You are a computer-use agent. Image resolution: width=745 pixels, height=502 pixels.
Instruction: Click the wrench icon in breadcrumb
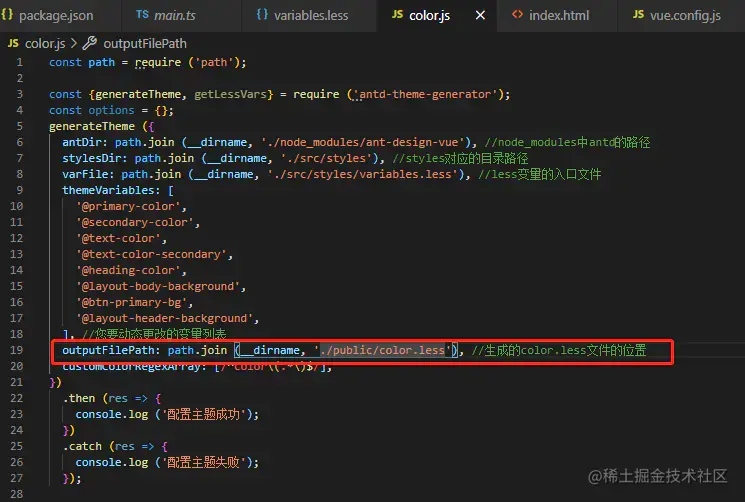89,43
